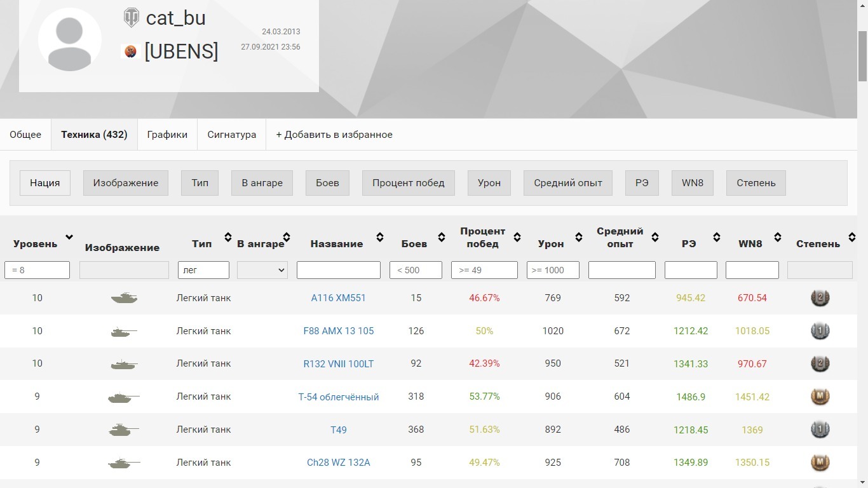
Task: Click the UBENS clan emblem icon
Action: coord(130,51)
